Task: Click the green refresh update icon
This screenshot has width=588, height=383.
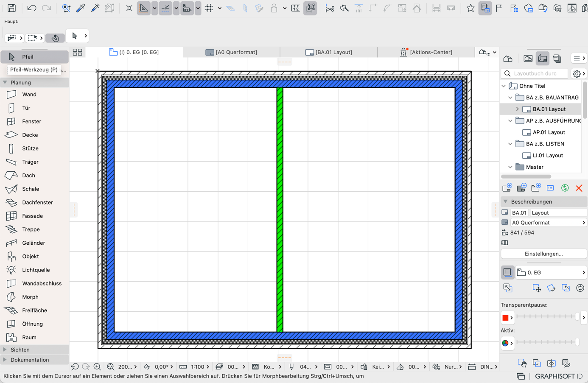Action: coord(565,188)
